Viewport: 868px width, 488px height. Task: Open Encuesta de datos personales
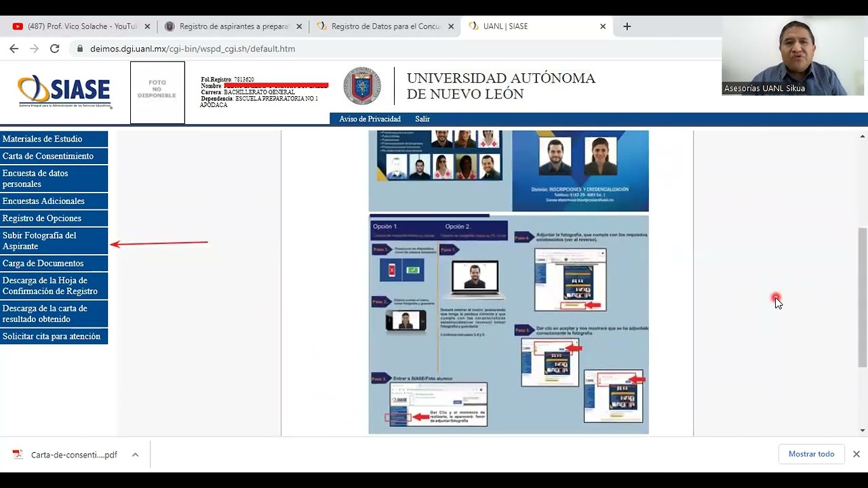(x=54, y=179)
